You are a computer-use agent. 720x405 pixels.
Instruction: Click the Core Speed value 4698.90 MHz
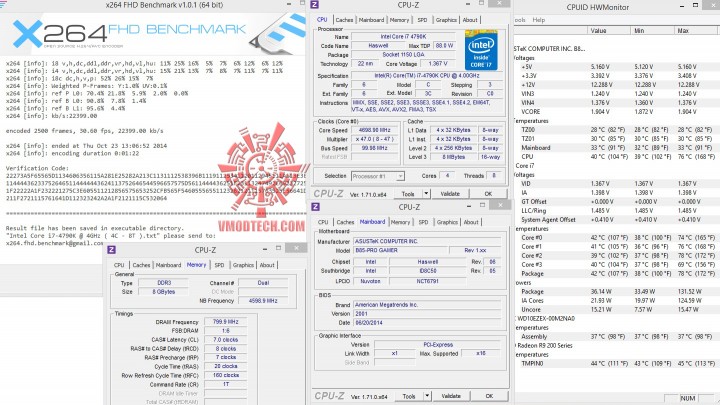[x=375, y=130]
